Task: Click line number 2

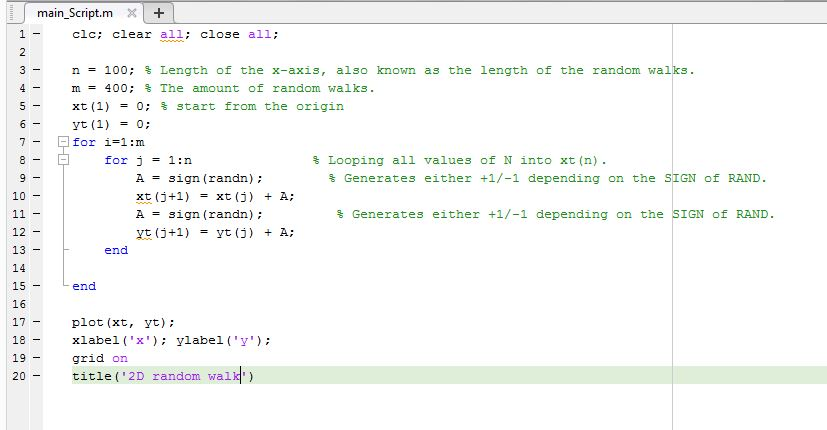Action: tap(22, 52)
